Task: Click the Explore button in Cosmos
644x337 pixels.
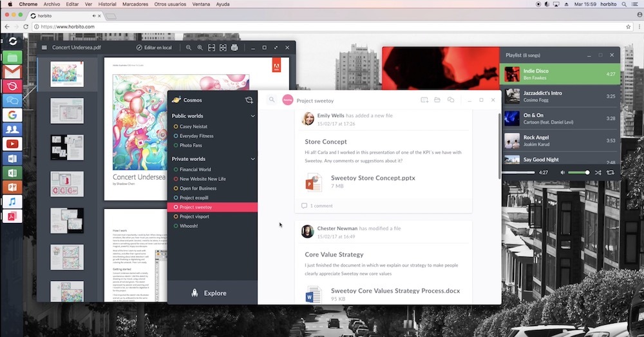Action: tap(212, 293)
